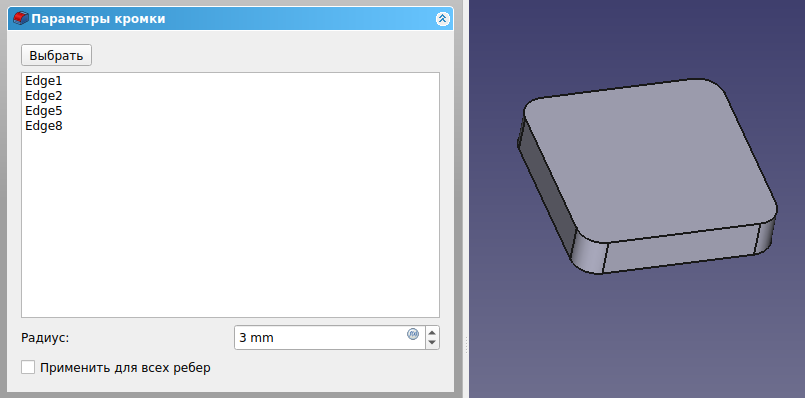Click the Выбрать button
The width and height of the screenshot is (805, 398).
56,55
